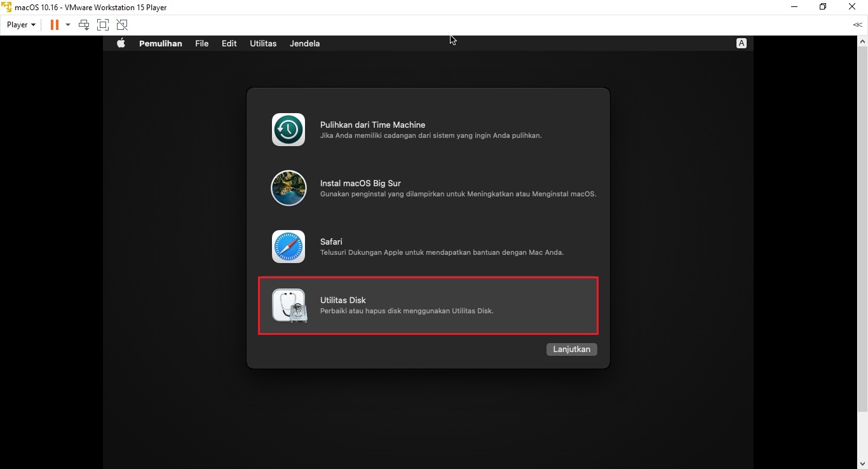Click the scrollbar up arrow
The height and width of the screenshot is (469, 868).
(863, 41)
